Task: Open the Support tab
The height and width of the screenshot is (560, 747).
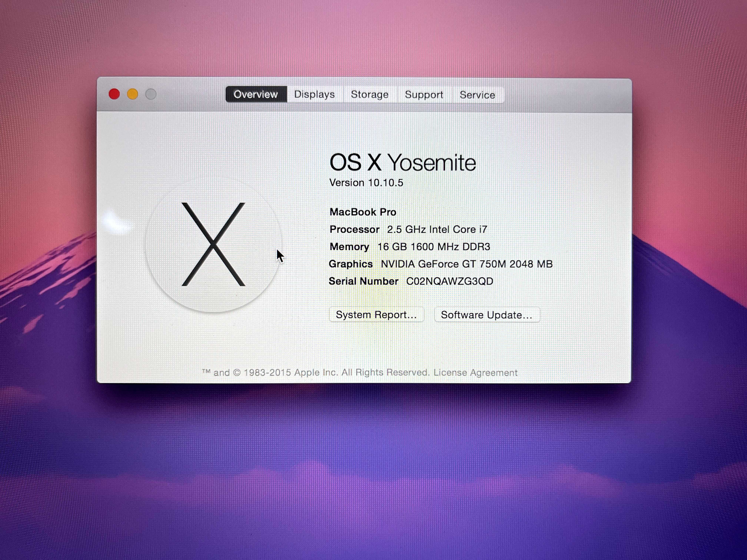Action: (x=424, y=95)
